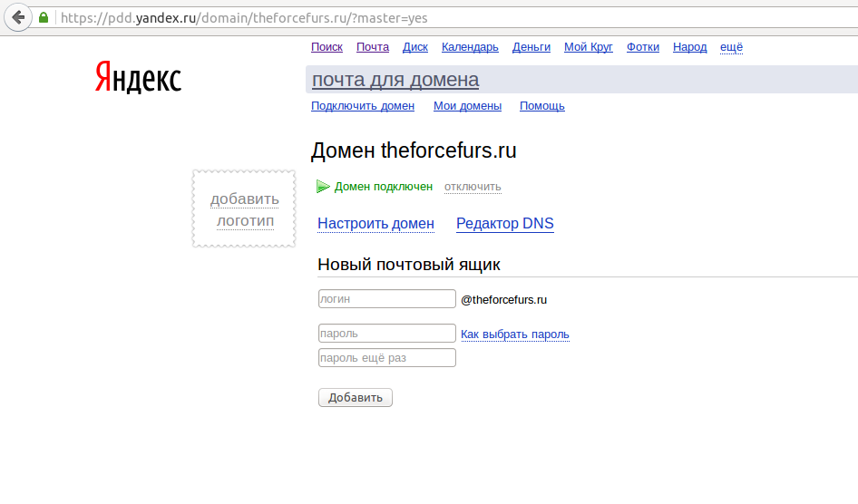Viewport: 858px width, 504px height.
Task: Open the Настроить домен settings link
Action: [x=375, y=224]
